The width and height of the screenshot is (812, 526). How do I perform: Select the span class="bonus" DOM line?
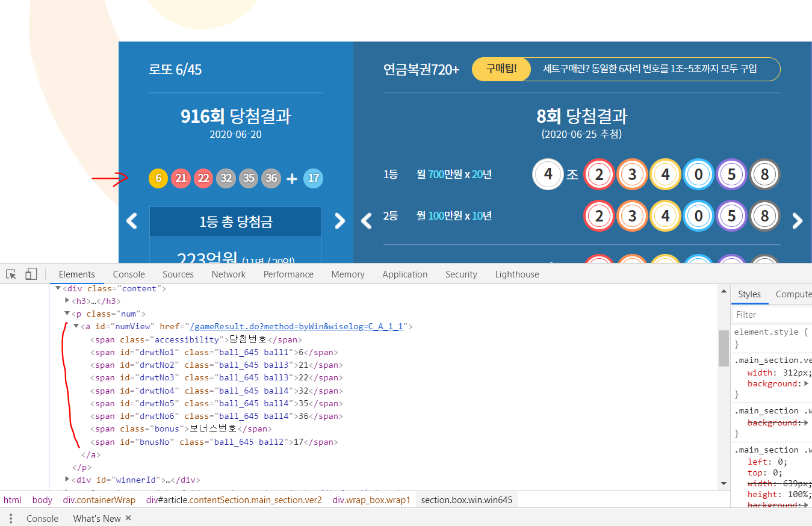[x=181, y=429]
